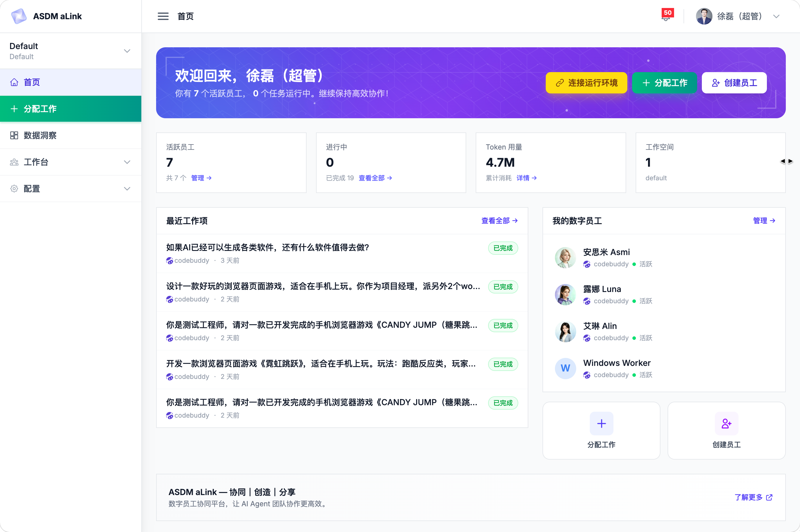Click the white 创建员工 banner button
Screen dimensions: 800x532
point(734,83)
